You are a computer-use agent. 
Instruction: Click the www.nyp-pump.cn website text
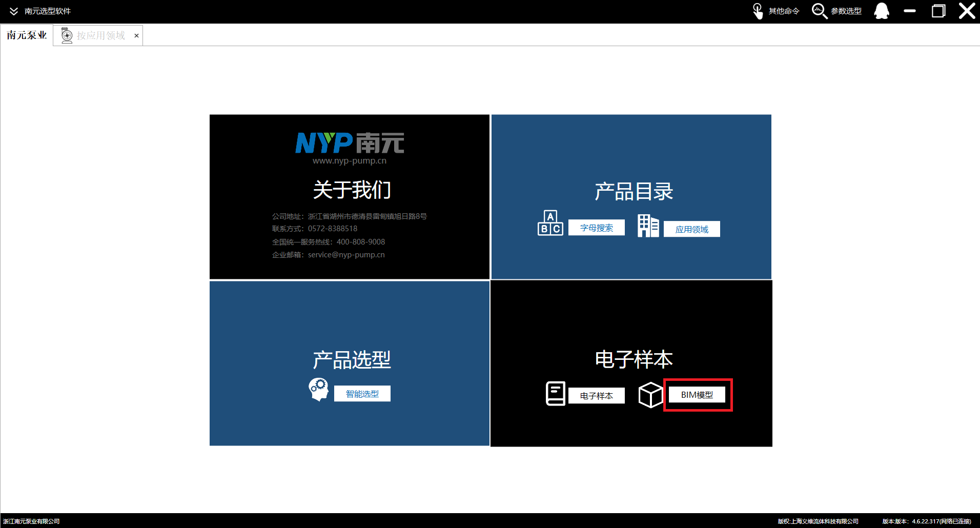[x=350, y=160]
